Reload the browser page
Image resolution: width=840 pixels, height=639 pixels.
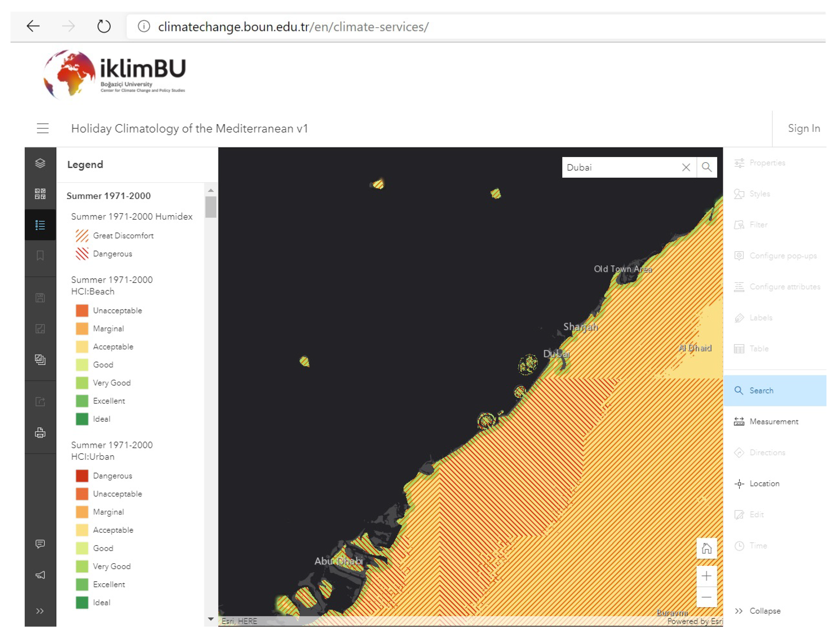click(104, 26)
